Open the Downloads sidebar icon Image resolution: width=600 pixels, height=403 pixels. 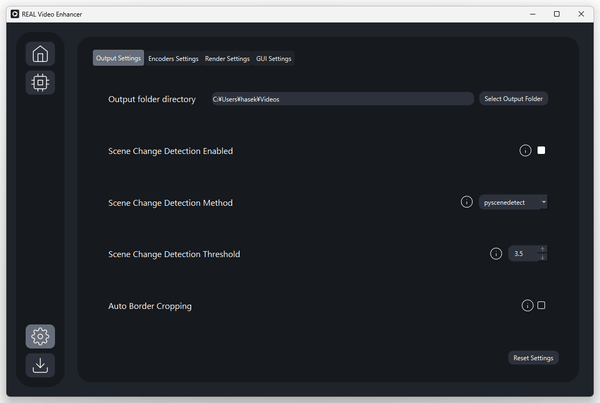coord(40,365)
